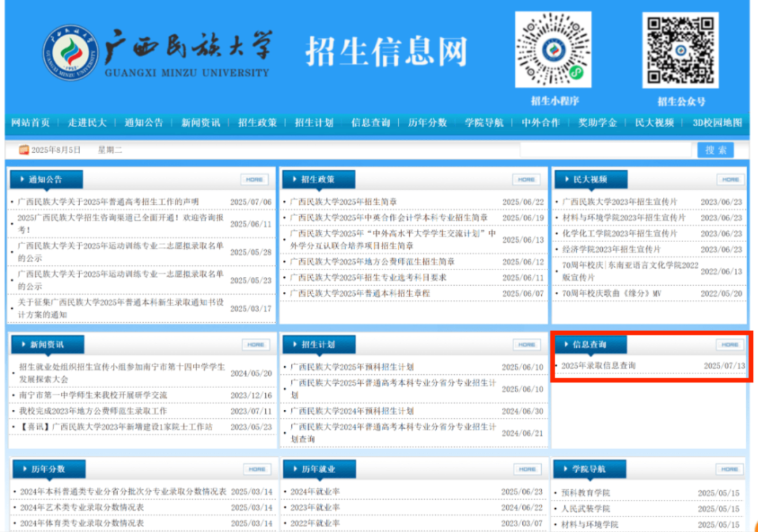Open 2025年录取信息查询 link
Image resolution: width=758 pixels, height=532 pixels.
599,366
